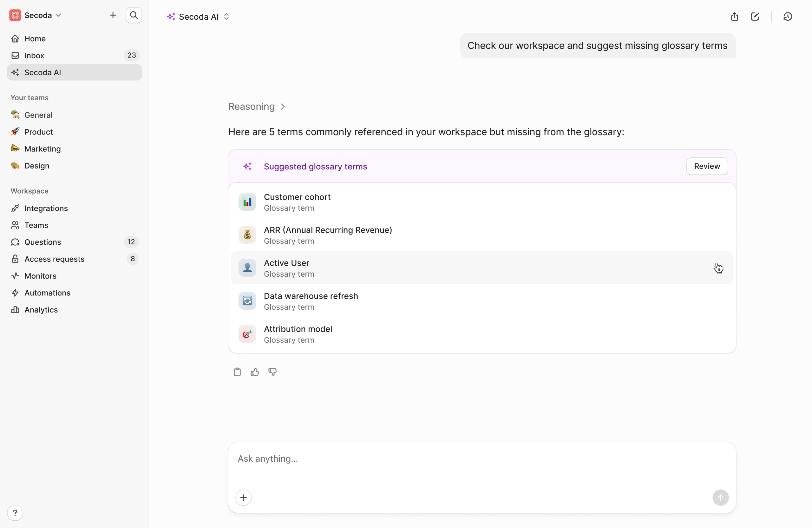Go to Home in sidebar
Screen dimensions: 812x528
74,39
